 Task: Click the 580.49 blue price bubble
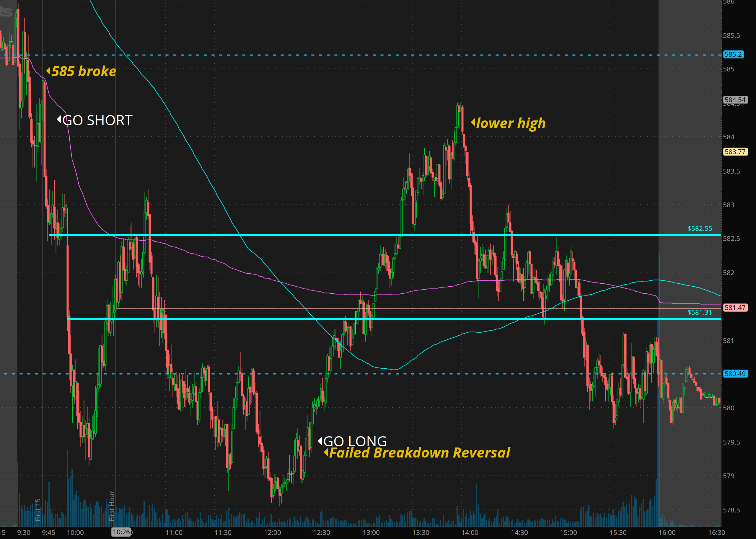[x=735, y=374]
